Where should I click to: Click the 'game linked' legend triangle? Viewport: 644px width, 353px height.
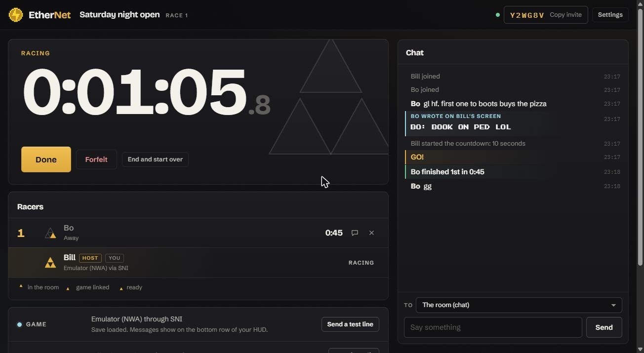[68, 288]
